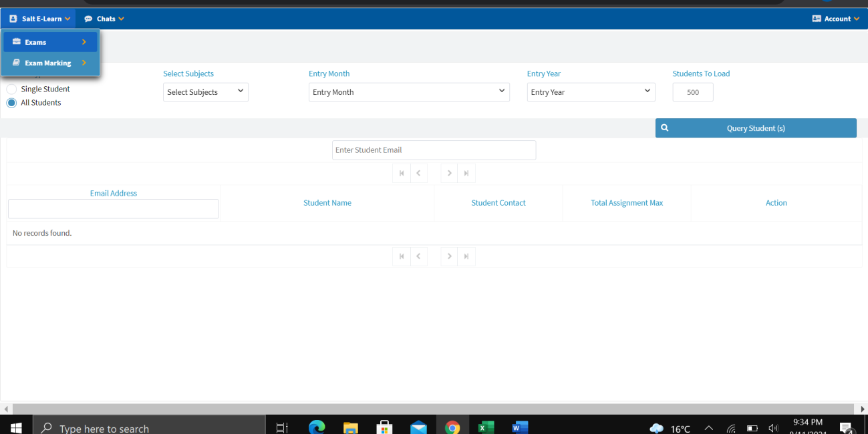Select the All Students radio button

(11, 103)
